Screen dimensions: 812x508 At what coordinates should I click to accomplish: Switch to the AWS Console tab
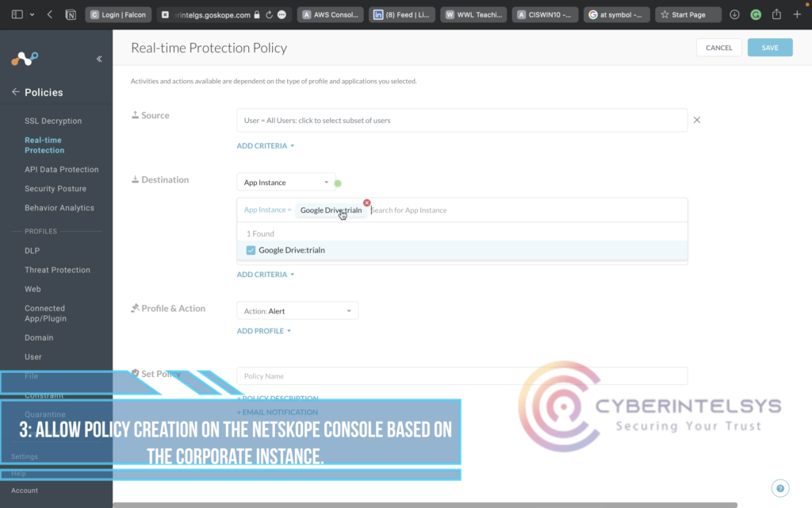(331, 14)
